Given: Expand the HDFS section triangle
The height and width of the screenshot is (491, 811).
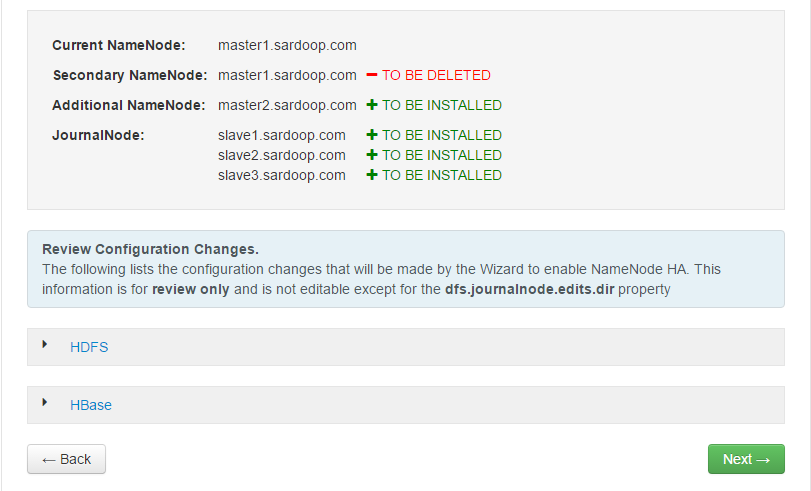Looking at the screenshot, I should 45,344.
